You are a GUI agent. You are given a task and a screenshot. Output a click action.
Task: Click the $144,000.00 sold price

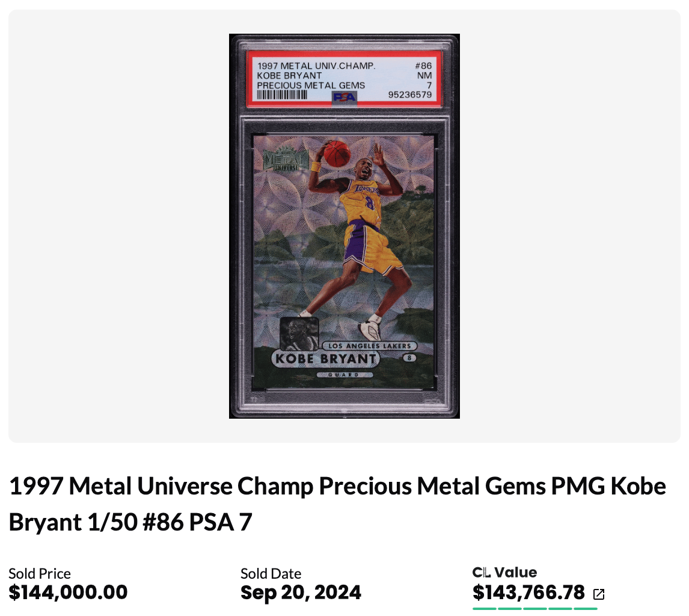coord(68,592)
